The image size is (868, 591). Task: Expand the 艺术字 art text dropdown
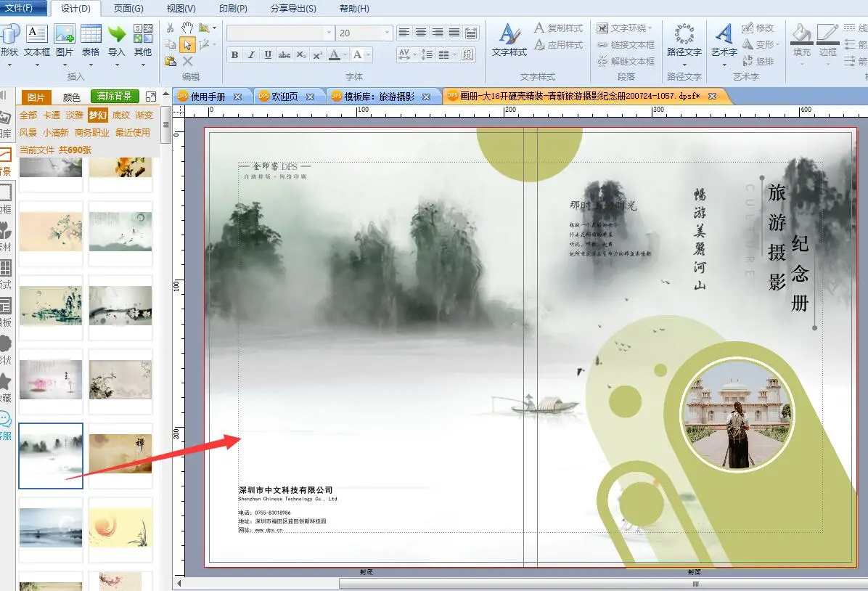pos(724,64)
